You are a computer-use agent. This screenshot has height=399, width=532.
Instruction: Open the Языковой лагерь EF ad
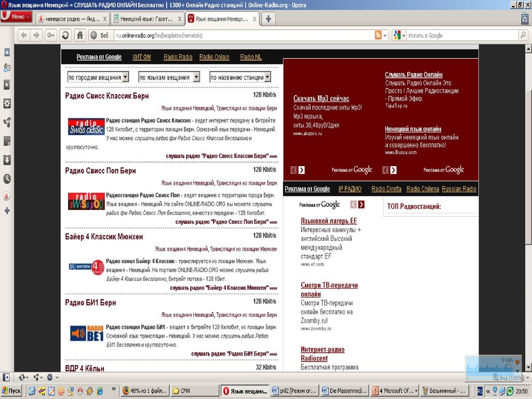[329, 221]
